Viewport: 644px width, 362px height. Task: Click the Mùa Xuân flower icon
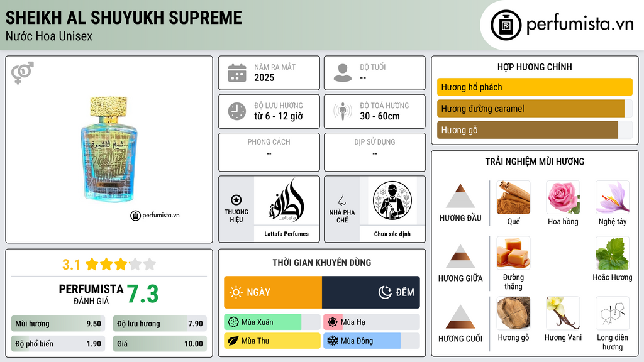click(233, 322)
